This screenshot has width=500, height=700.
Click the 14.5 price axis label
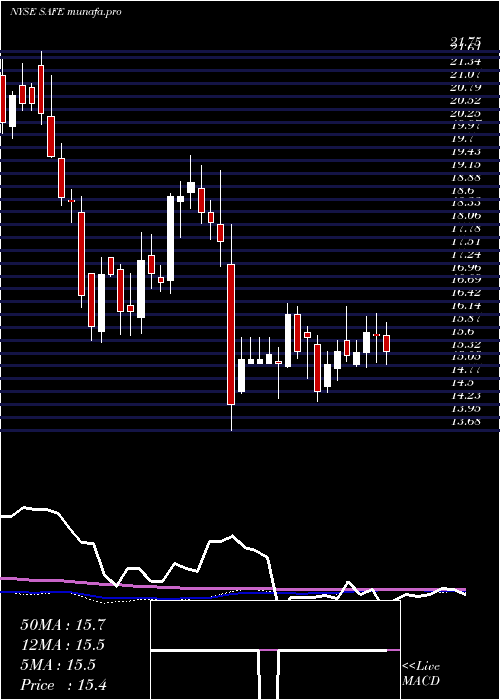pos(462,383)
